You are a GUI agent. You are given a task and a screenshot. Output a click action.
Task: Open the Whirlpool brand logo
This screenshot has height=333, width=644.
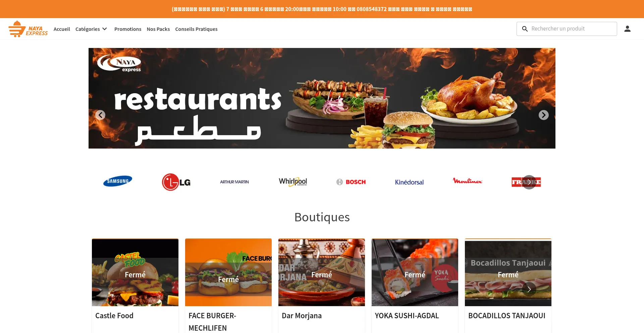coord(293,182)
